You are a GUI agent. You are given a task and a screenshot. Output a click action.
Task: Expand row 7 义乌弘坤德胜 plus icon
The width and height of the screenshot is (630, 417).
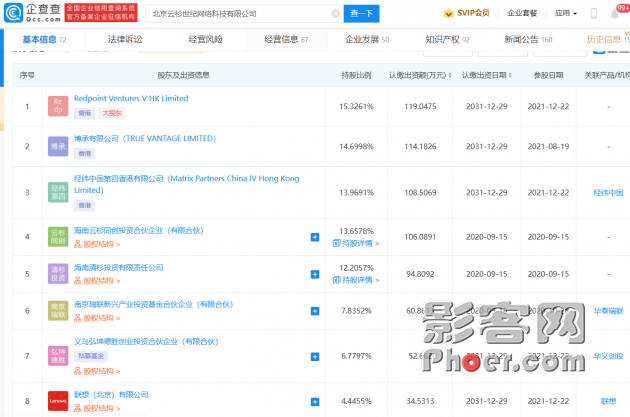tap(315, 356)
